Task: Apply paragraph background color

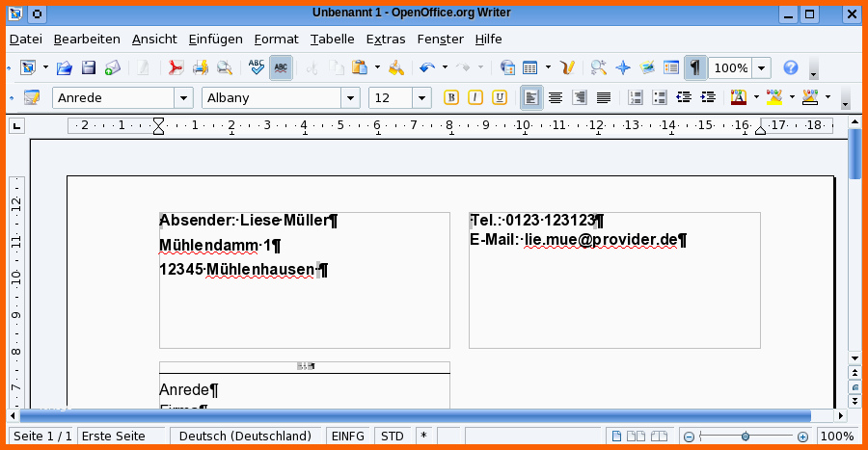Action: (x=810, y=98)
